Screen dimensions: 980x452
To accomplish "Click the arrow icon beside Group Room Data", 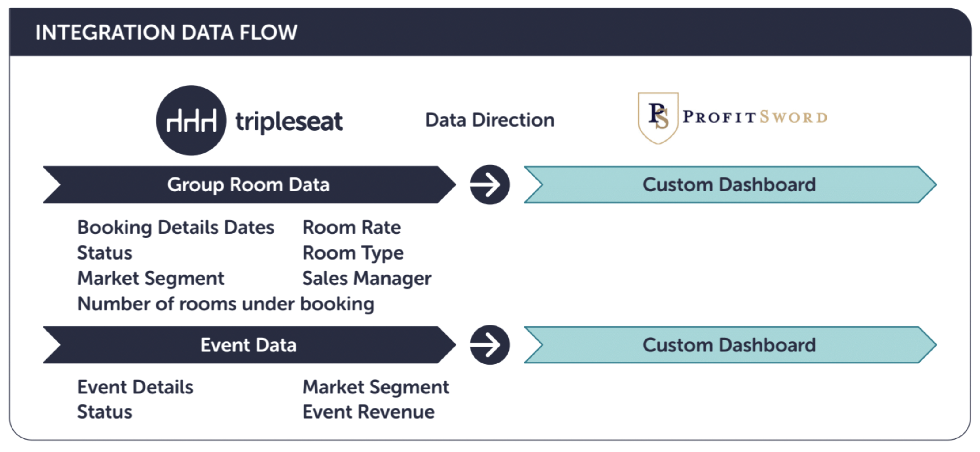I will tap(490, 185).
